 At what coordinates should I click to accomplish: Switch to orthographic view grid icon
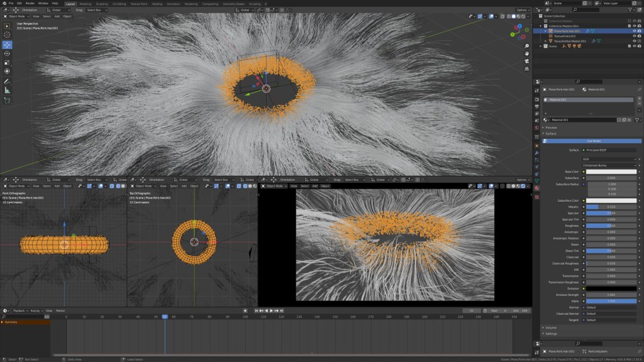pos(526,70)
